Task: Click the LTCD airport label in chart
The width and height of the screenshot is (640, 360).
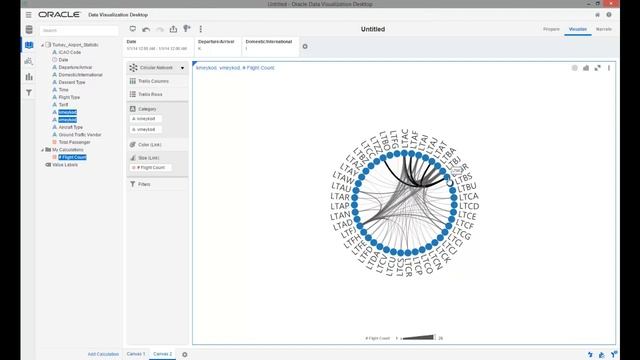Action: 469,206
